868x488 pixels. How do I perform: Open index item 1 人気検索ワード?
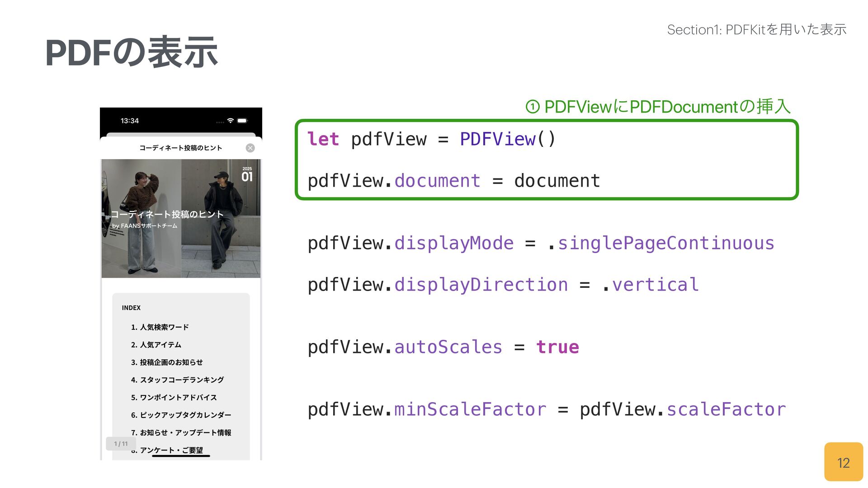(160, 327)
